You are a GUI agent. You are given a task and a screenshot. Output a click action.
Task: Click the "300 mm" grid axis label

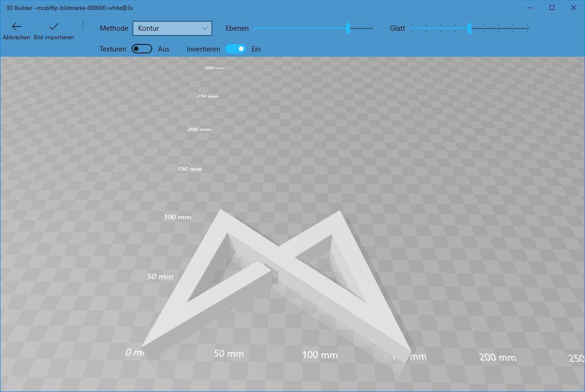click(214, 68)
